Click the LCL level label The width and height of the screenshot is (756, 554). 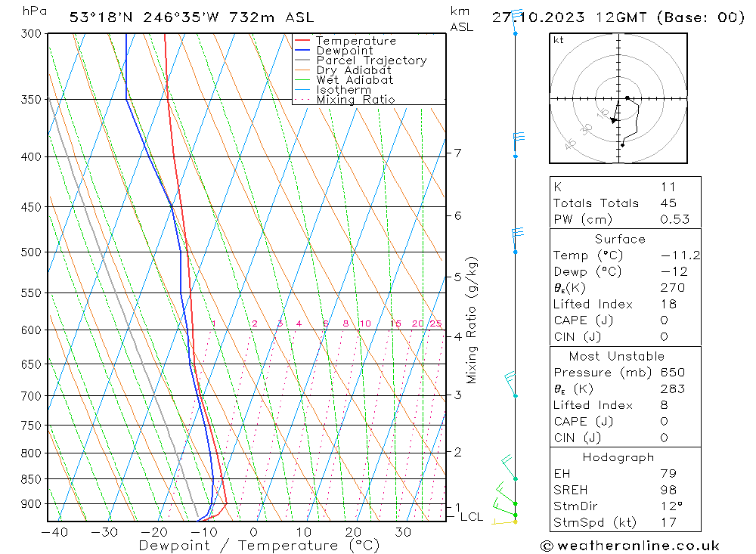(471, 517)
